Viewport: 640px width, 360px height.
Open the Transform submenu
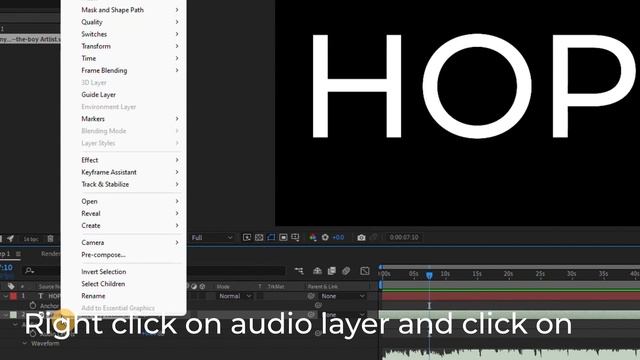click(x=124, y=46)
